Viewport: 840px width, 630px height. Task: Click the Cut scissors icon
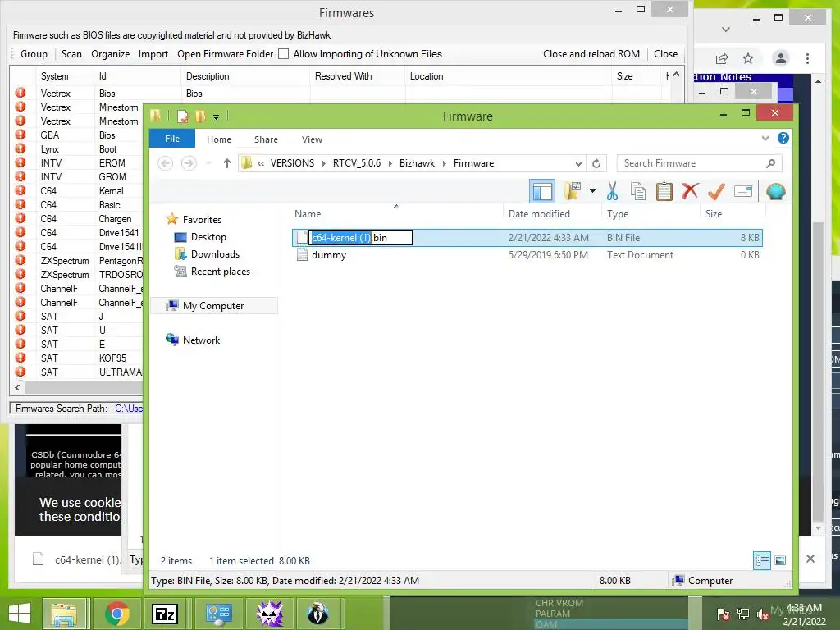[612, 191]
